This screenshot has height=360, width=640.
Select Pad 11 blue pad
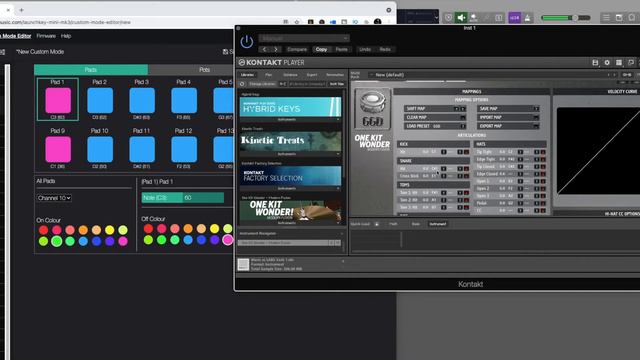click(x=142, y=149)
